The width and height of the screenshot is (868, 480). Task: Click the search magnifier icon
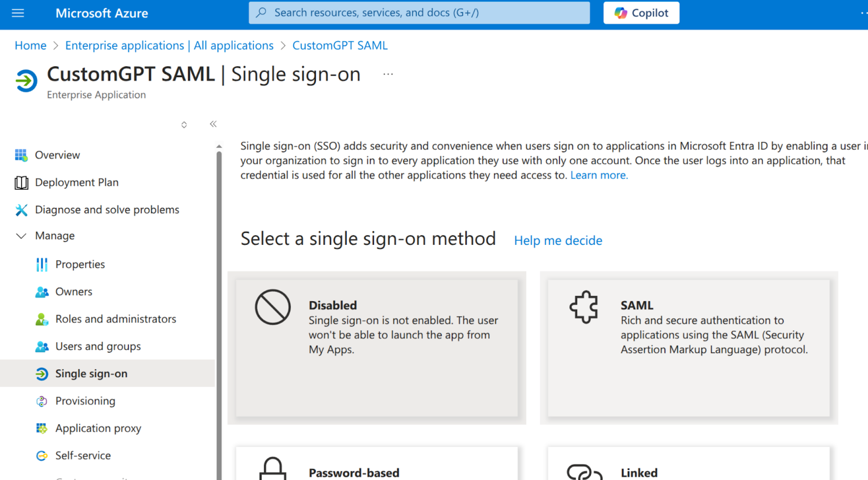coord(261,12)
